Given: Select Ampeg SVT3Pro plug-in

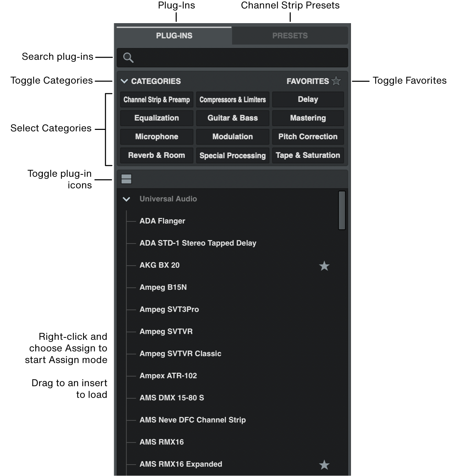Looking at the screenshot, I should (169, 310).
